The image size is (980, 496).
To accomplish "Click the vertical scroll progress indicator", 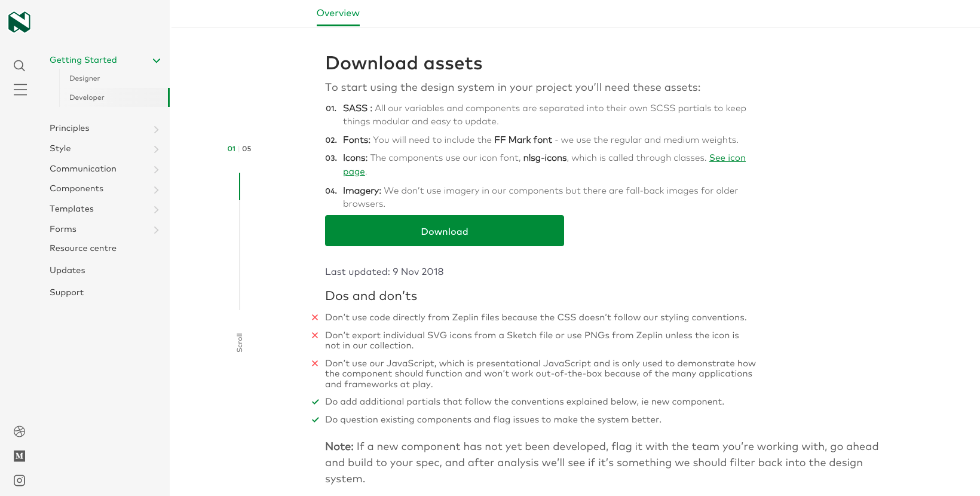I will pyautogui.click(x=240, y=241).
